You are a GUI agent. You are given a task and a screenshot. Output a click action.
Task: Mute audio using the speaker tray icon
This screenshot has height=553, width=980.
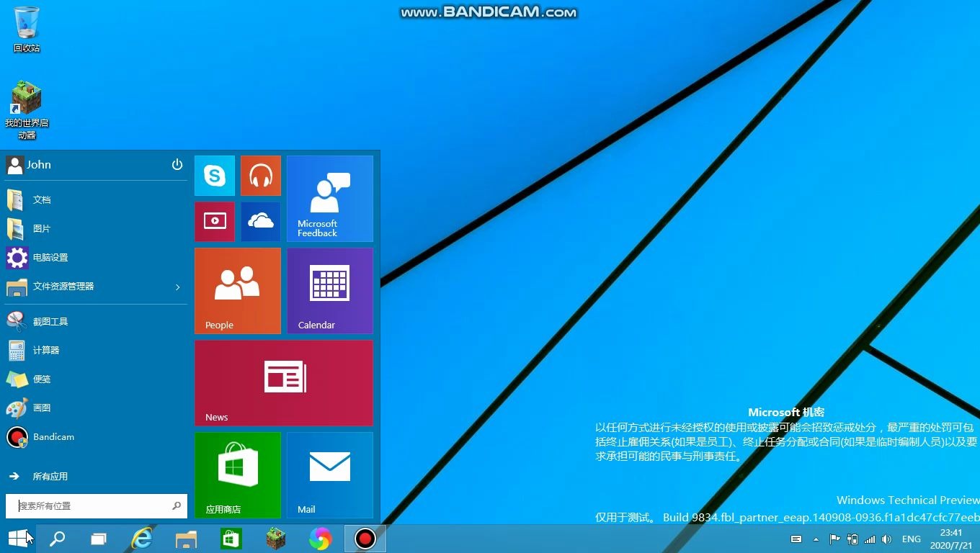click(886, 539)
